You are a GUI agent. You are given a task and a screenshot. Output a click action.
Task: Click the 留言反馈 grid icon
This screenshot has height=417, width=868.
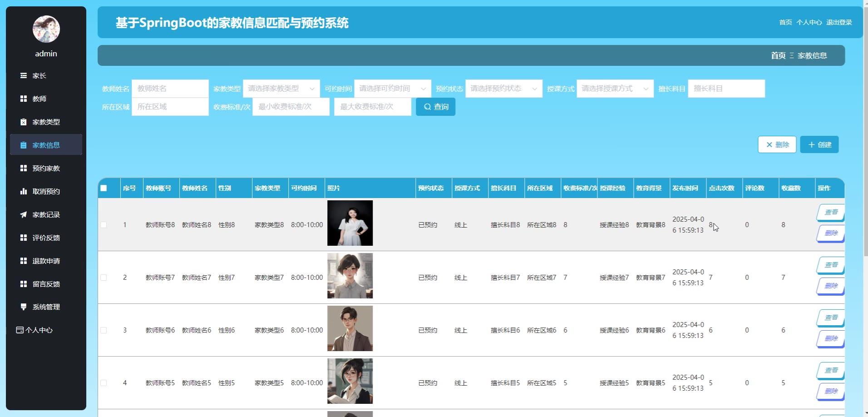(x=24, y=284)
